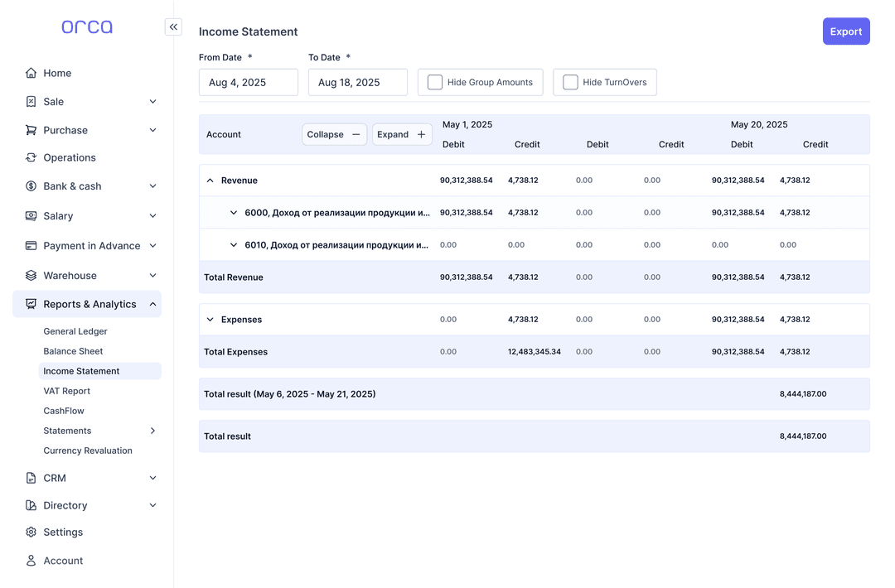Open the Statements submenu arrow
895x588 pixels.
[x=152, y=431]
